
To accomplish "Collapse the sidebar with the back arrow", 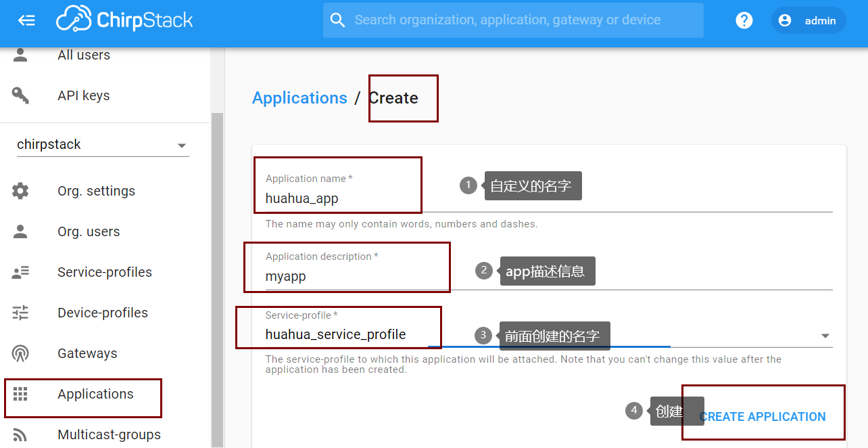I will [27, 20].
